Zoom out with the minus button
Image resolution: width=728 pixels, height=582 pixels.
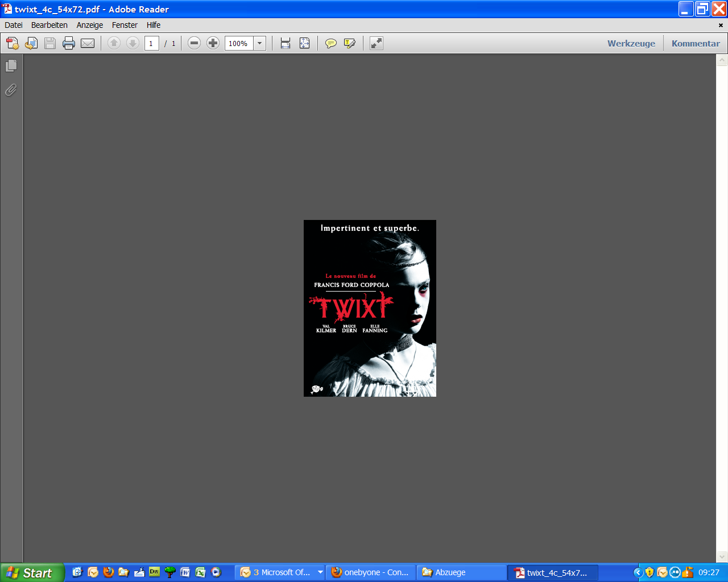point(194,43)
